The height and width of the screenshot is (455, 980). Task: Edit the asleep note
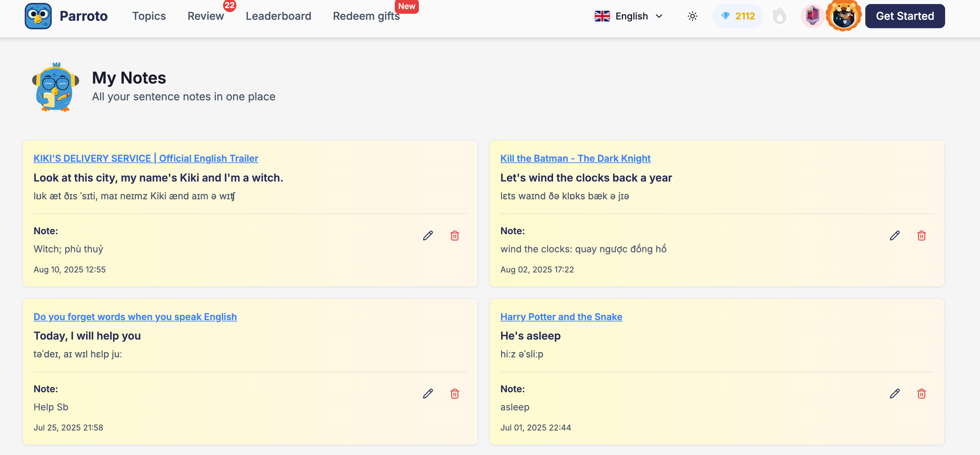(x=894, y=394)
